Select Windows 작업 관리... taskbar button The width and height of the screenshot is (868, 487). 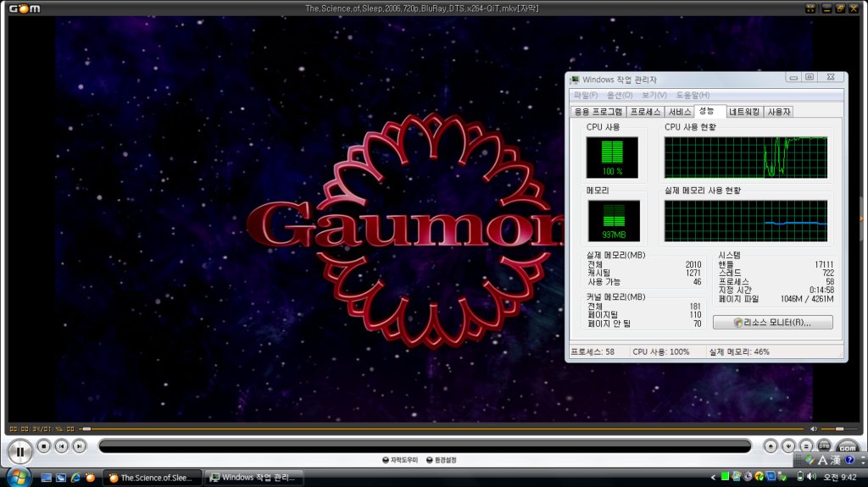coord(253,478)
